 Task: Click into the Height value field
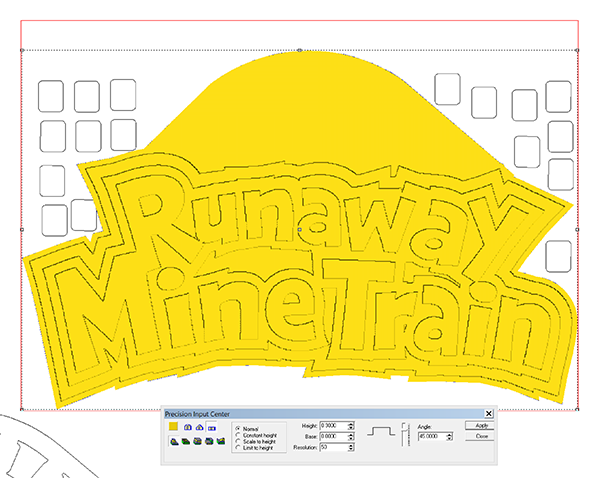[334, 426]
